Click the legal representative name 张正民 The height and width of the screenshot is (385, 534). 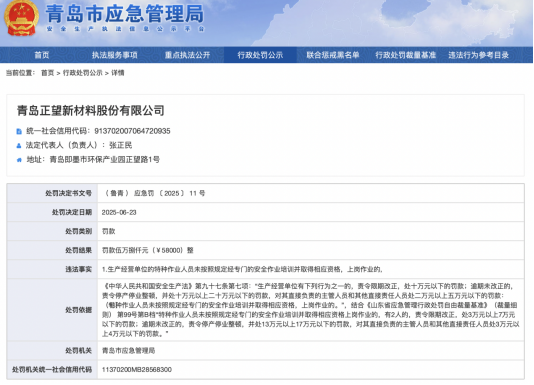(x=121, y=145)
